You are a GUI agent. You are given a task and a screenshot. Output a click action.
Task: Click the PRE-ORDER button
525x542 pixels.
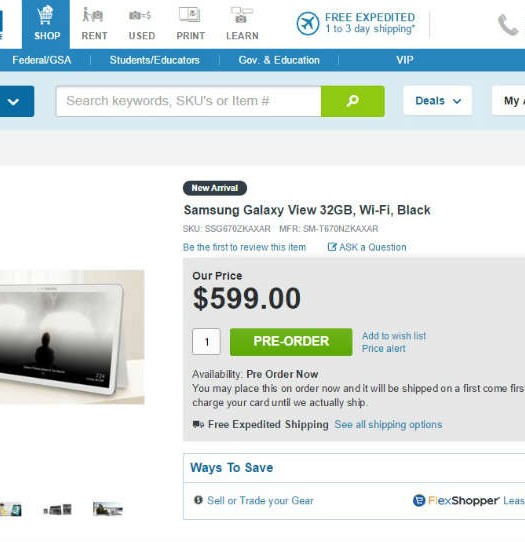point(291,342)
